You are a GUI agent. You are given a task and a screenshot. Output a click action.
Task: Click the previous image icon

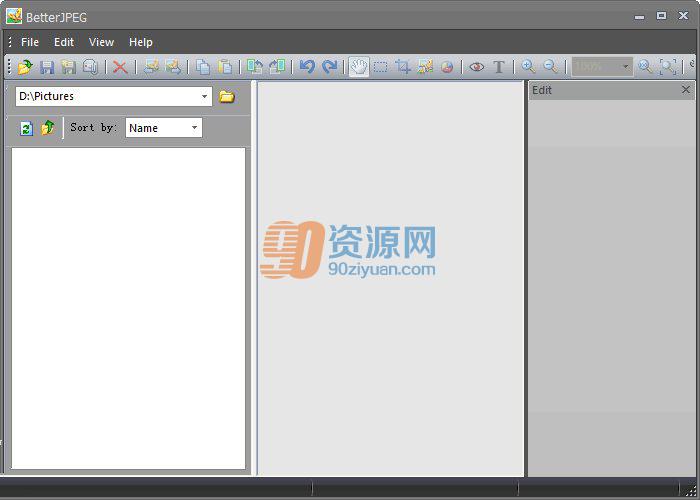coord(151,67)
